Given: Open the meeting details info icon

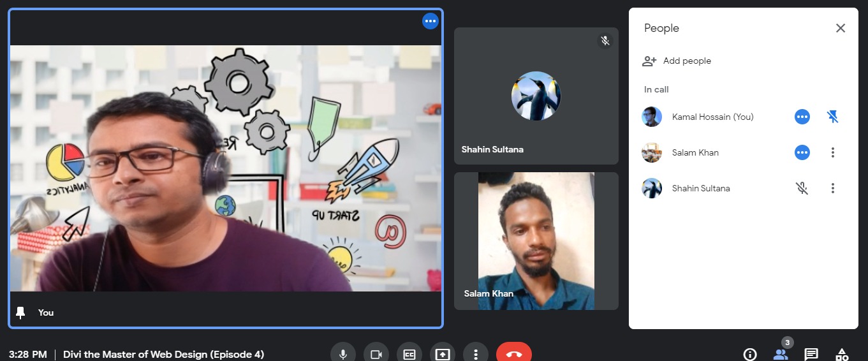Looking at the screenshot, I should 750,354.
